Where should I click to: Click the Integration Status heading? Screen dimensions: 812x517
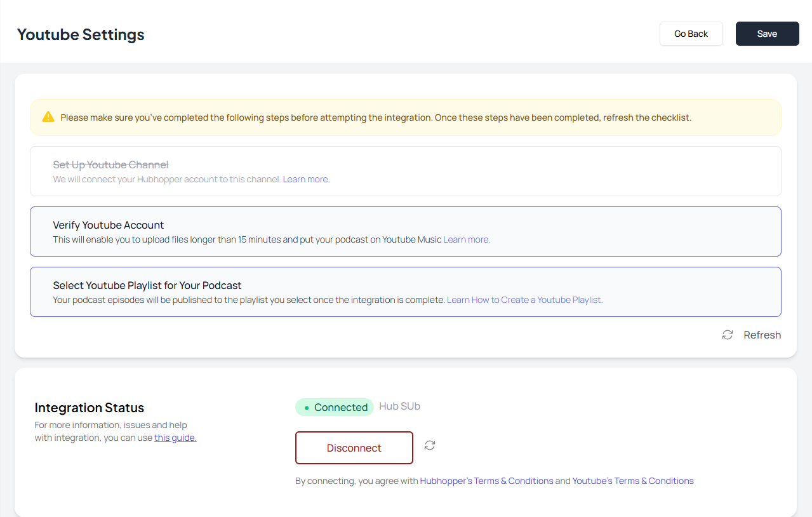(90, 408)
